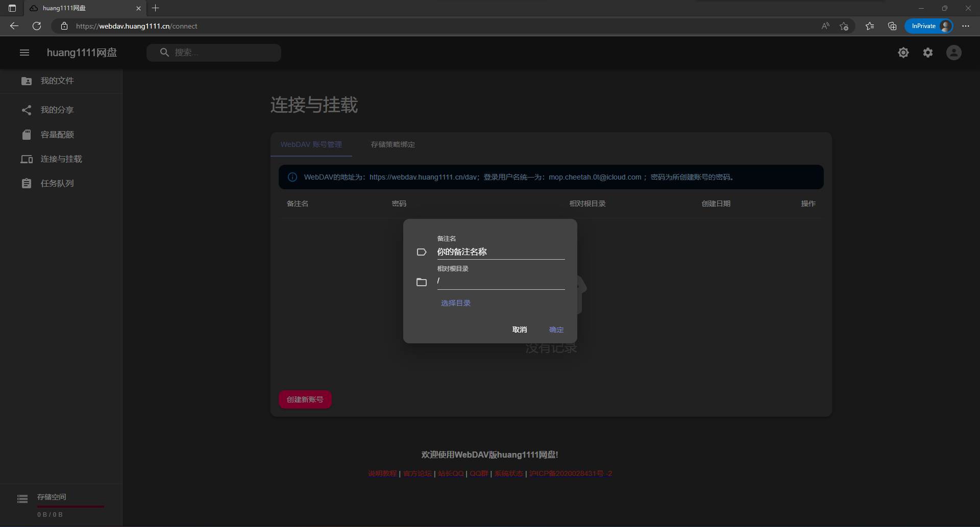The height and width of the screenshot is (527, 980).
Task: Select 任务队列 in sidebar
Action: click(57, 184)
